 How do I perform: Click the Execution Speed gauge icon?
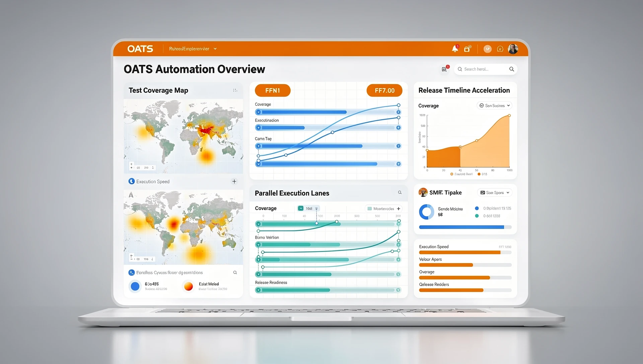(x=132, y=181)
